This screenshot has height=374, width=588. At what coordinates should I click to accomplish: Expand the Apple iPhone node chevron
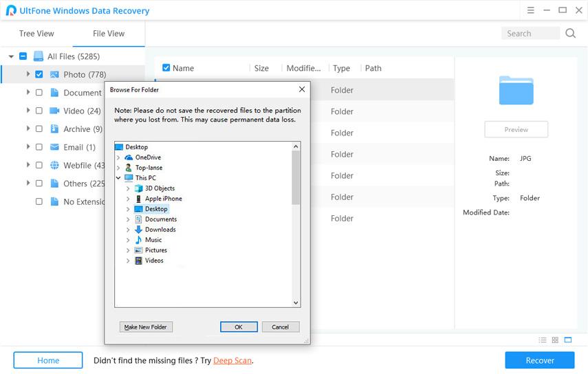coord(128,199)
